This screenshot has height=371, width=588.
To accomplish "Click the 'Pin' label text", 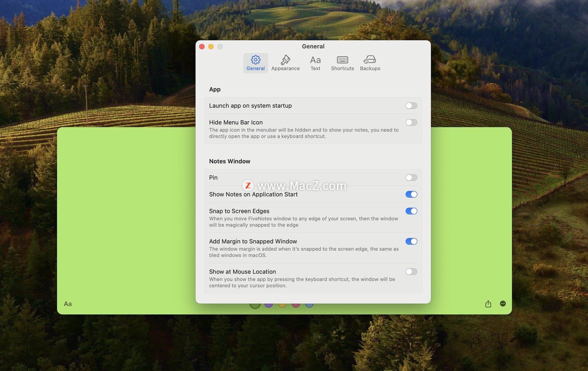I will 213,178.
